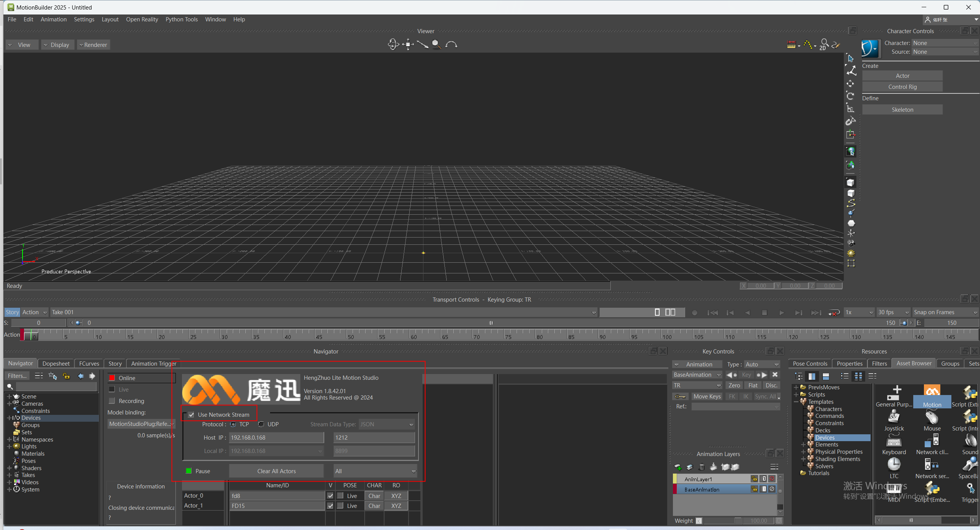Click the Clear All Actors button
The width and height of the screenshot is (980, 530).
coord(276,471)
